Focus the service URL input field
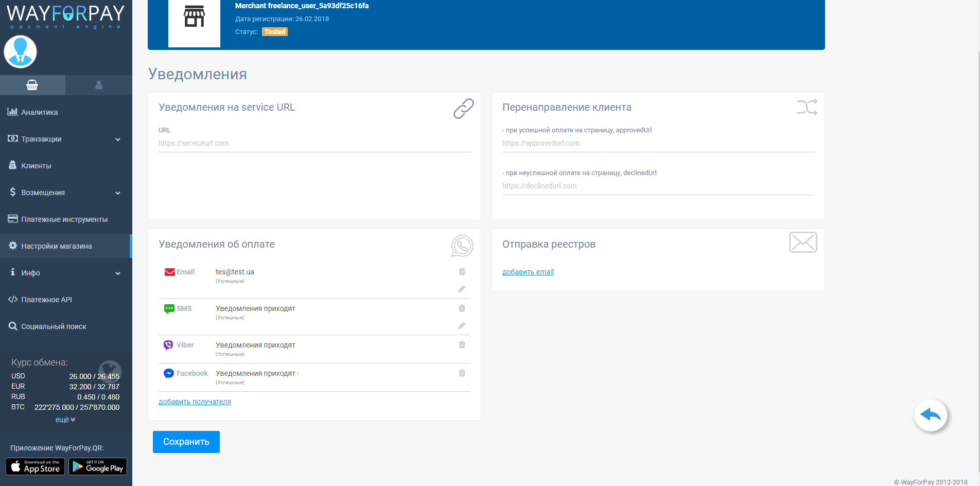The height and width of the screenshot is (486, 980). [314, 144]
